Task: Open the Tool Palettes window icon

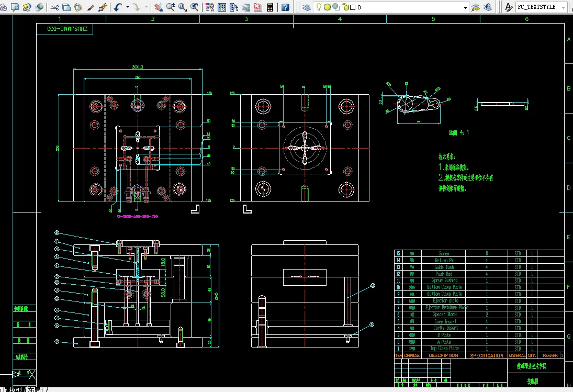Action: 234,7
